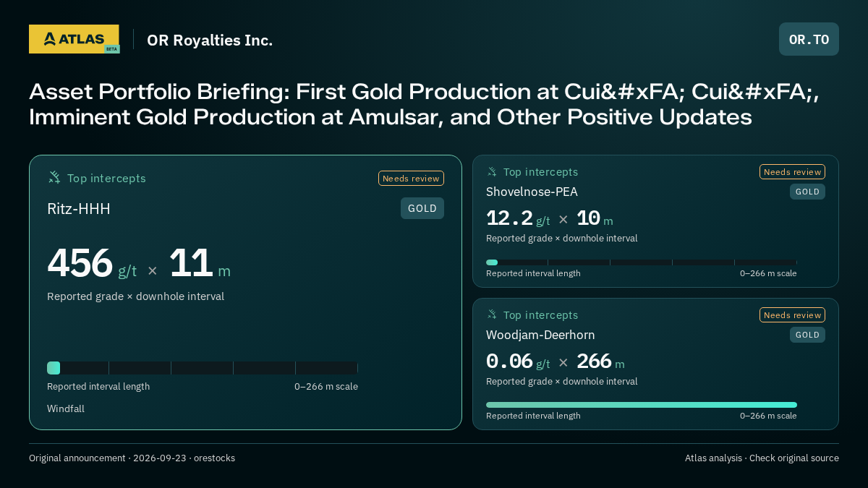Viewport: 868px width, 488px height.
Task: Click the 266 m interval value
Action: pyautogui.click(x=600, y=361)
